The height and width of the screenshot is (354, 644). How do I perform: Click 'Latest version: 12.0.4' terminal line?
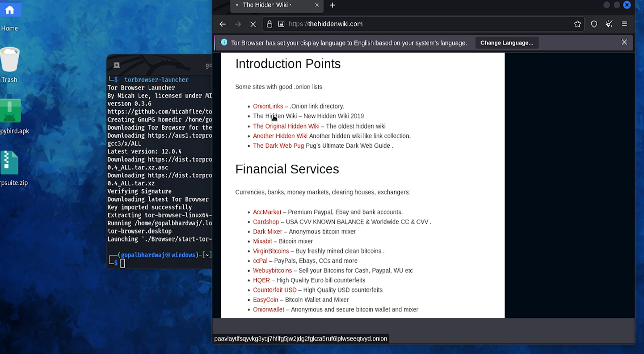[144, 152]
